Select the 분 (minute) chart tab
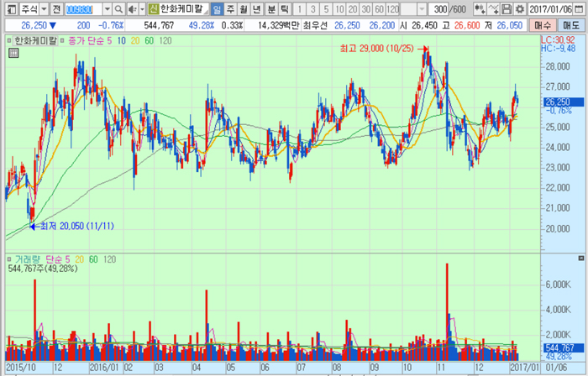The height and width of the screenshot is (376, 588). coord(271,8)
